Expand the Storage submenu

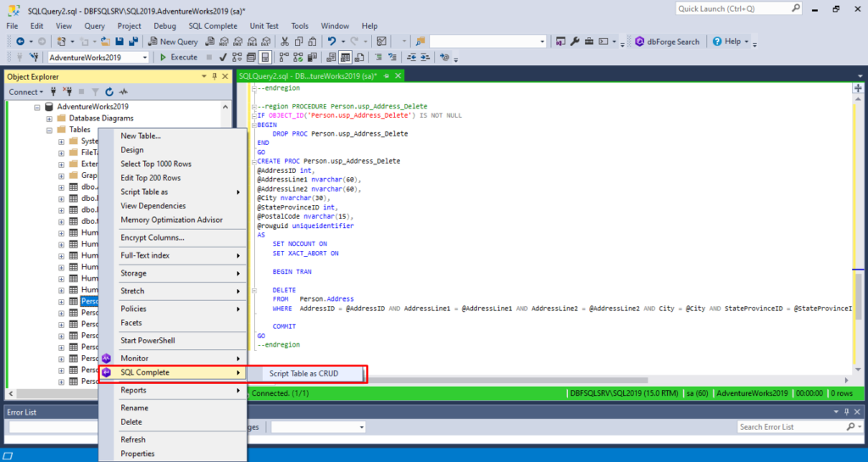172,273
